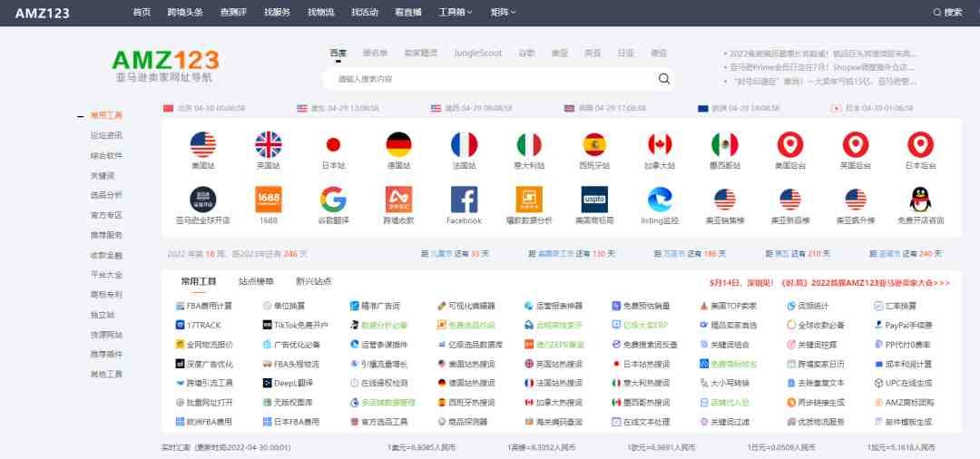
Task: Open the 日本FBA费用 link
Action: coord(291,422)
